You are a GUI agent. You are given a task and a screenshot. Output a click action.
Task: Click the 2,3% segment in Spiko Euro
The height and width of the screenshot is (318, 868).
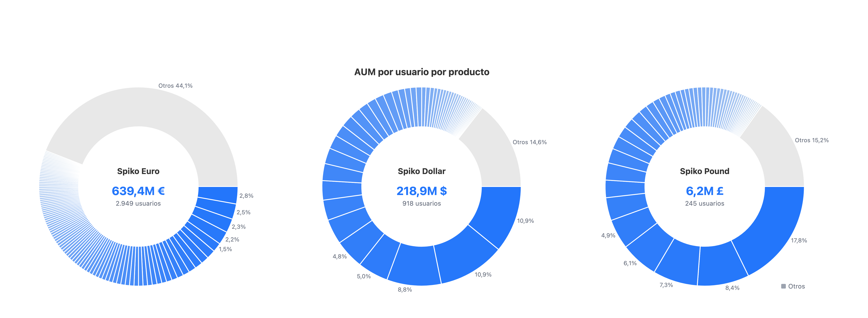(x=211, y=218)
